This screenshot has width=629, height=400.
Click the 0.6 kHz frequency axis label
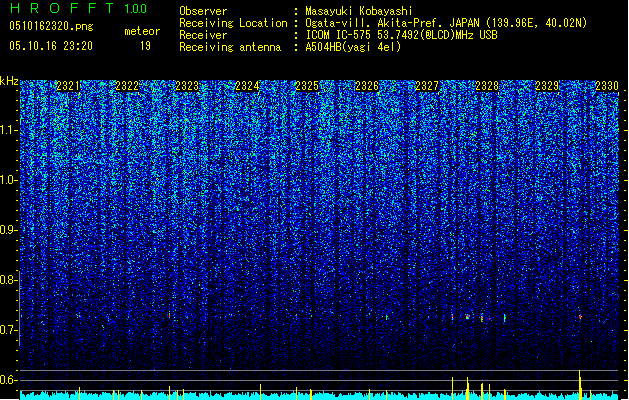9,380
